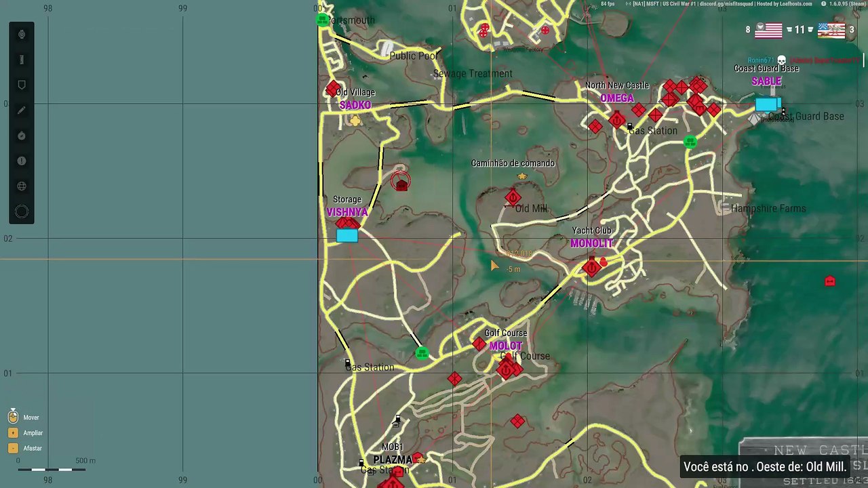This screenshot has width=868, height=488.
Task: Click the red diamond marker at Old Mill
Action: click(x=513, y=198)
